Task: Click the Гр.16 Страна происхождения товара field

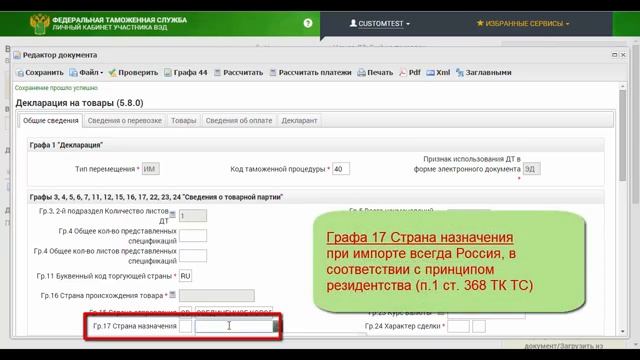Action: click(x=217, y=296)
